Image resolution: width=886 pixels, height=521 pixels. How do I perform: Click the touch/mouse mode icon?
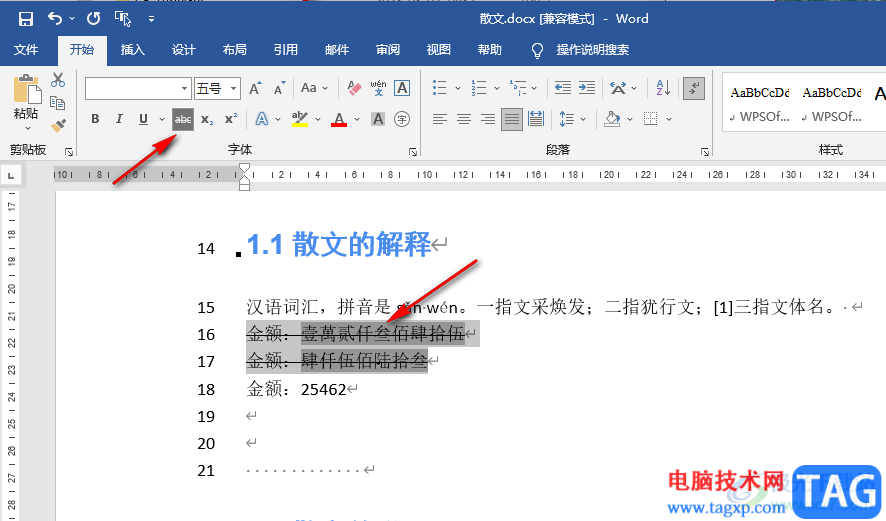[123, 19]
